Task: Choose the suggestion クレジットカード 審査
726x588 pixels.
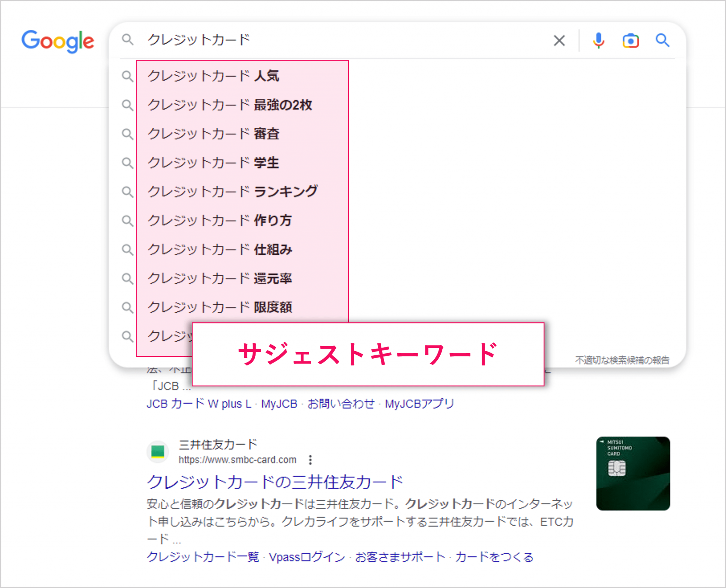Action: 213,134
